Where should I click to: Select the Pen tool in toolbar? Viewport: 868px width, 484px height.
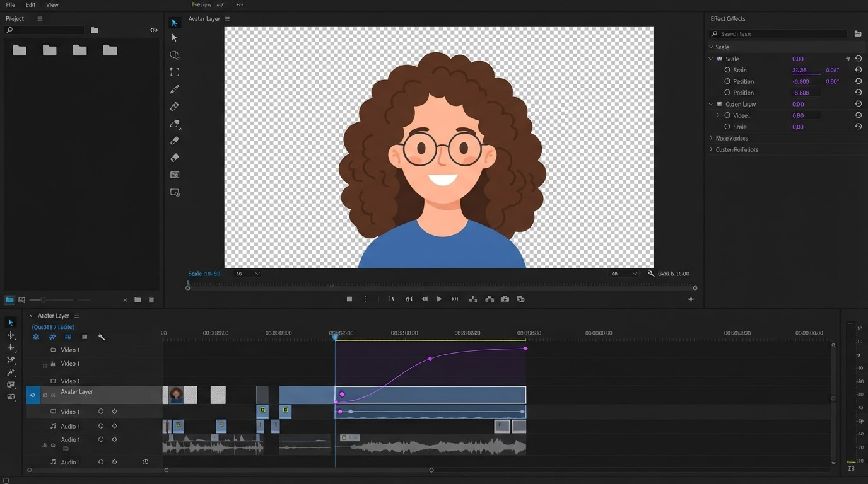(175, 89)
